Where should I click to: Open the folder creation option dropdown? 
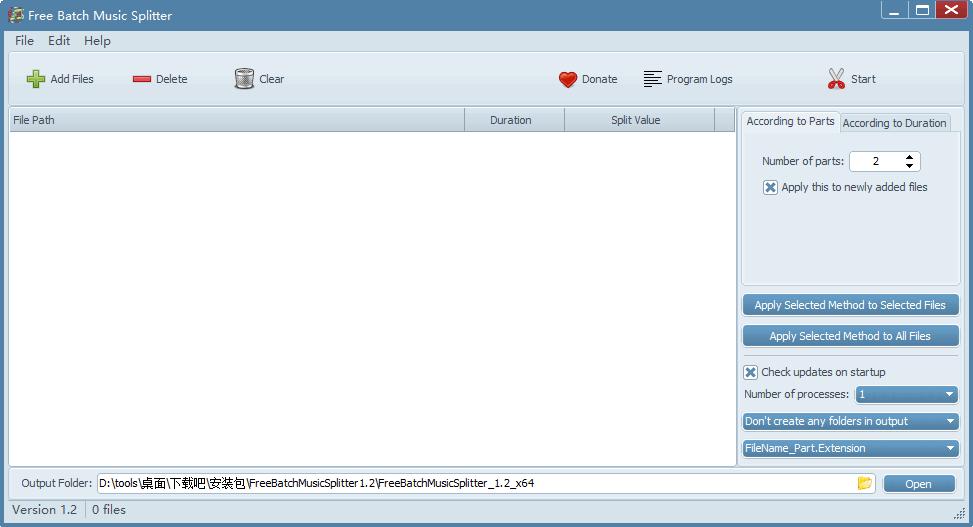(850, 421)
